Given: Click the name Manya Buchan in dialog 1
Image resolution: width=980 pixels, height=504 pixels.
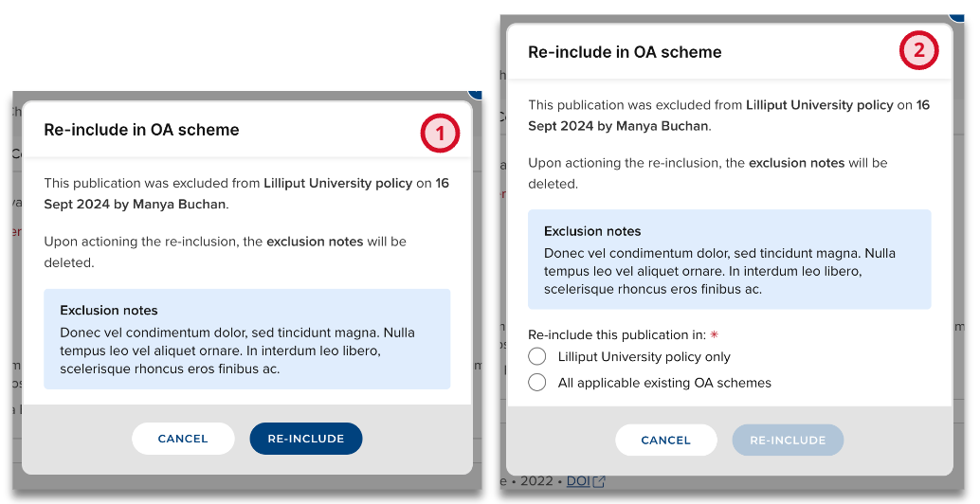Looking at the screenshot, I should pyautogui.click(x=183, y=203).
